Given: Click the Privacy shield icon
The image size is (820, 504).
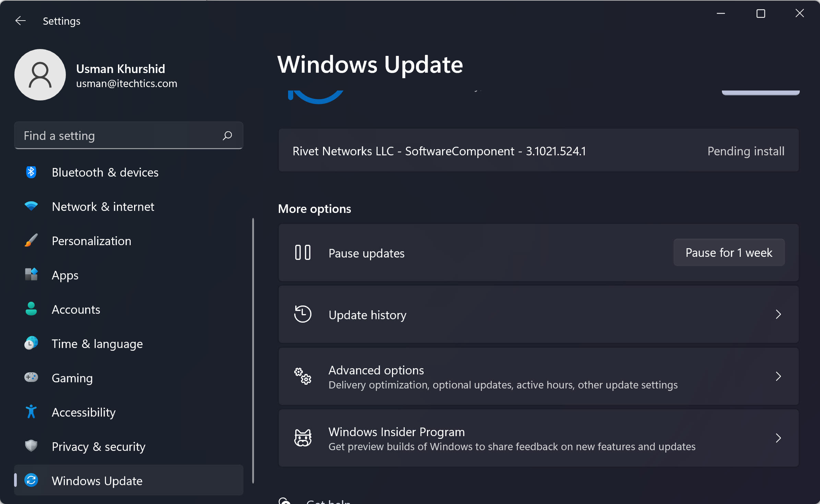Looking at the screenshot, I should pos(31,446).
